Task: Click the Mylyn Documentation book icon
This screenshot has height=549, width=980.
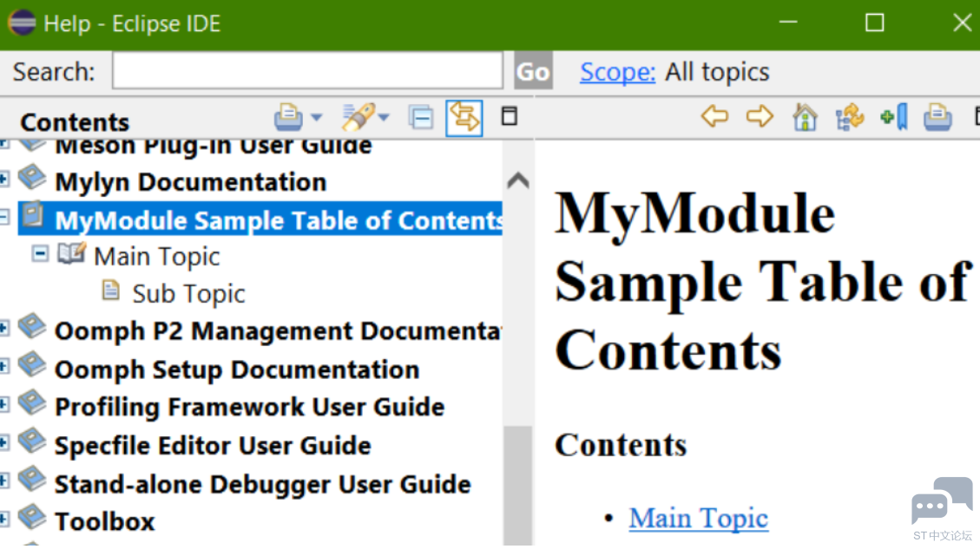Action: [32, 177]
